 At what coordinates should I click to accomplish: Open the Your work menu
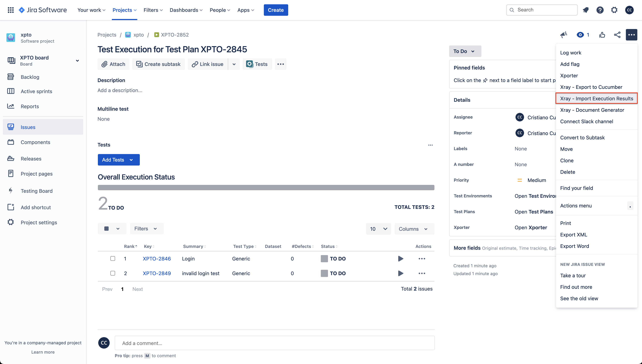pos(91,10)
